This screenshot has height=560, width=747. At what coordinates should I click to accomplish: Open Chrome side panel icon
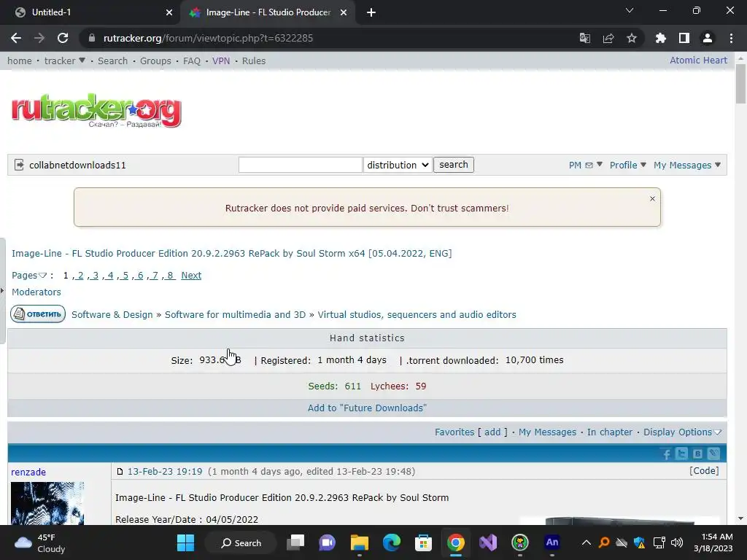[684, 38]
